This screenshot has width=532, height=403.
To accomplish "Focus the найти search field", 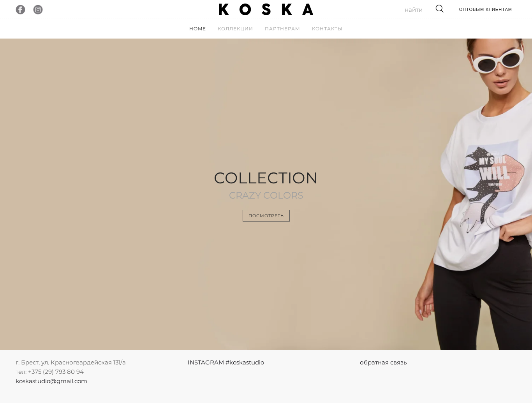I will pos(414,10).
